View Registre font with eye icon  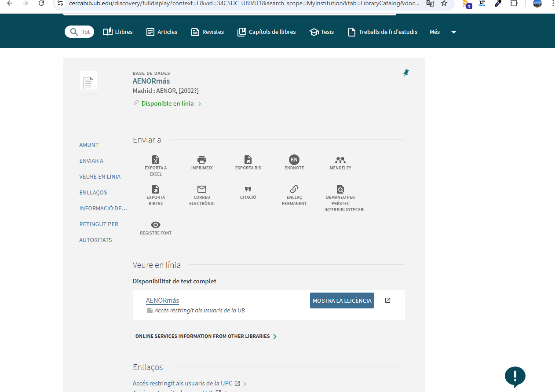[156, 225]
